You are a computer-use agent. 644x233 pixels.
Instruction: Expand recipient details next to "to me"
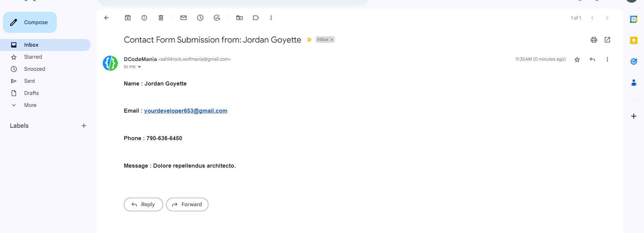click(139, 67)
